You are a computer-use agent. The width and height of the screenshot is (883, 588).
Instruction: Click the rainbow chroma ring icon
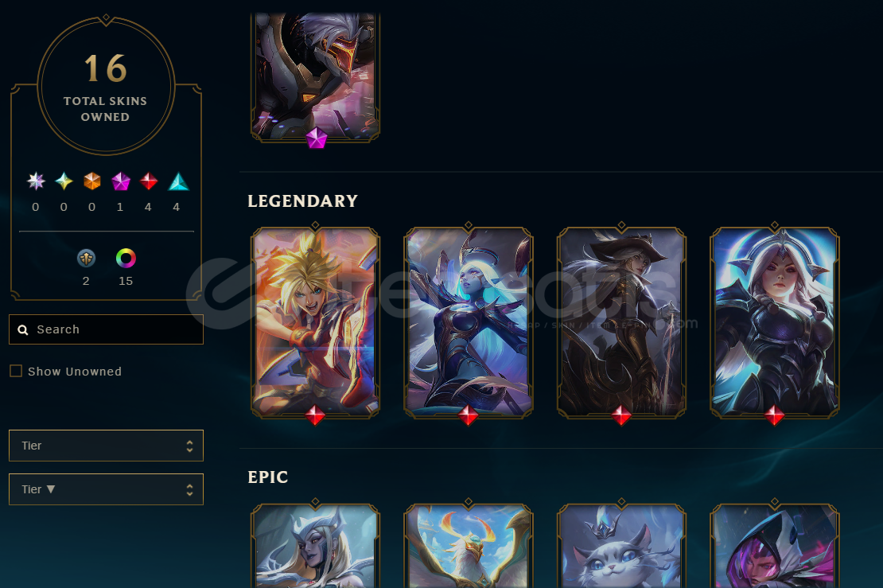click(126, 259)
